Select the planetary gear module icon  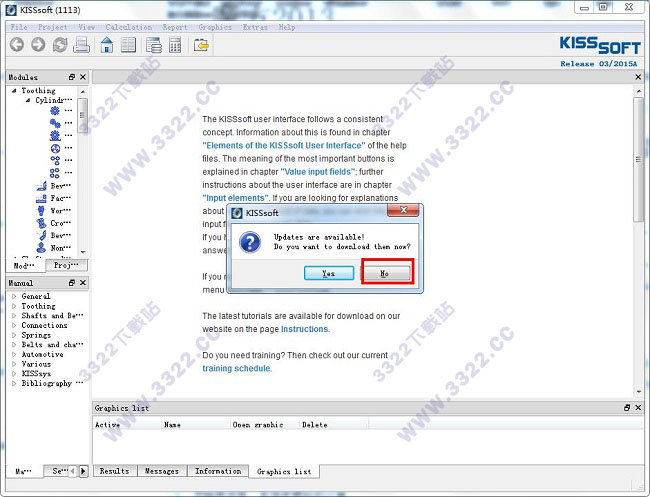(55, 148)
